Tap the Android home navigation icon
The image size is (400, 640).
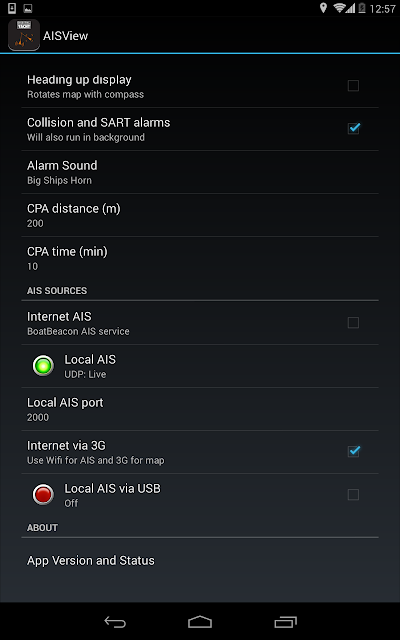pyautogui.click(x=200, y=622)
